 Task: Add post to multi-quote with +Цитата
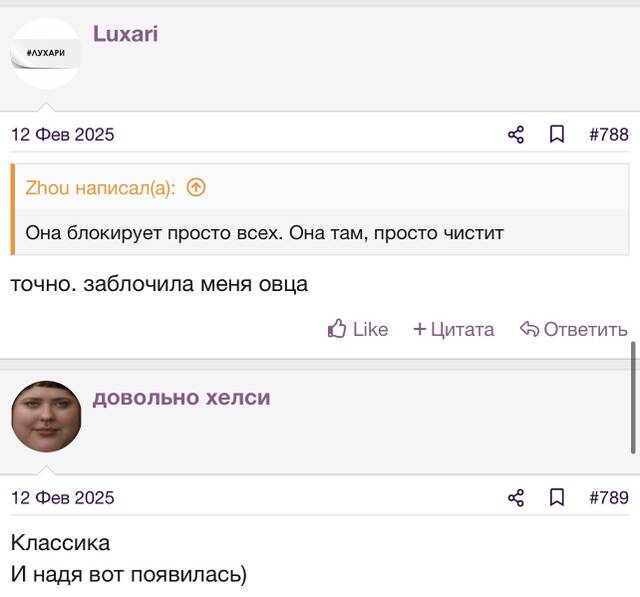[x=453, y=329]
